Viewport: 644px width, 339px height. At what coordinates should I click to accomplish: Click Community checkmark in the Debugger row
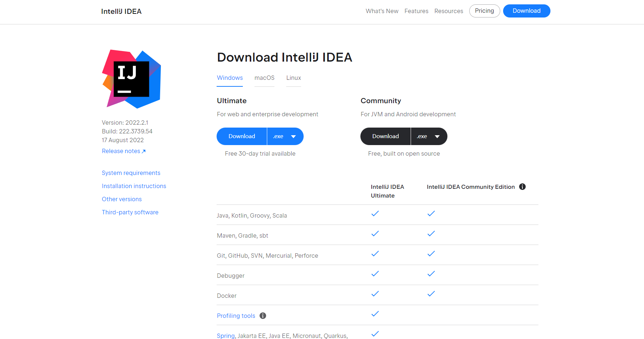[431, 274]
